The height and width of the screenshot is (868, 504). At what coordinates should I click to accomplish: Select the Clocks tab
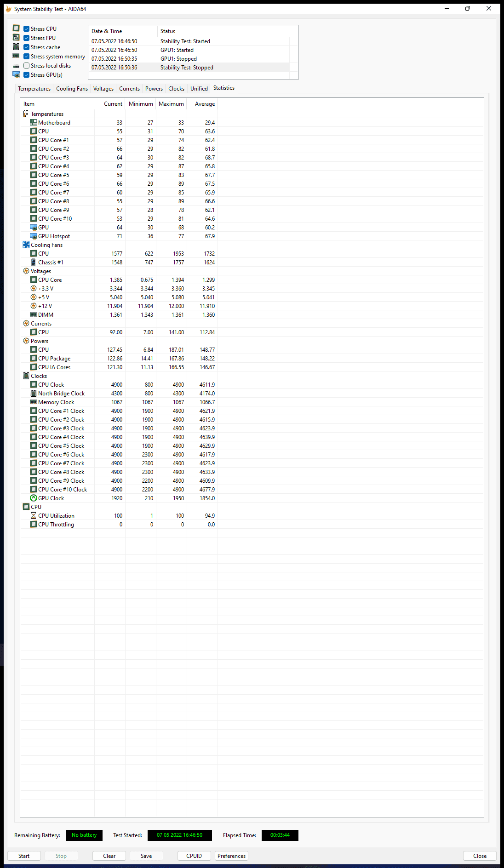tap(176, 89)
